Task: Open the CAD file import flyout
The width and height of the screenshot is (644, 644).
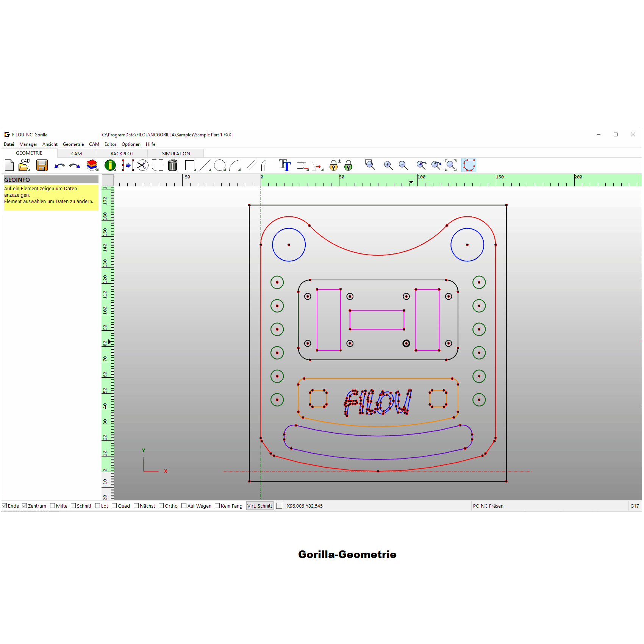Action: [x=25, y=166]
